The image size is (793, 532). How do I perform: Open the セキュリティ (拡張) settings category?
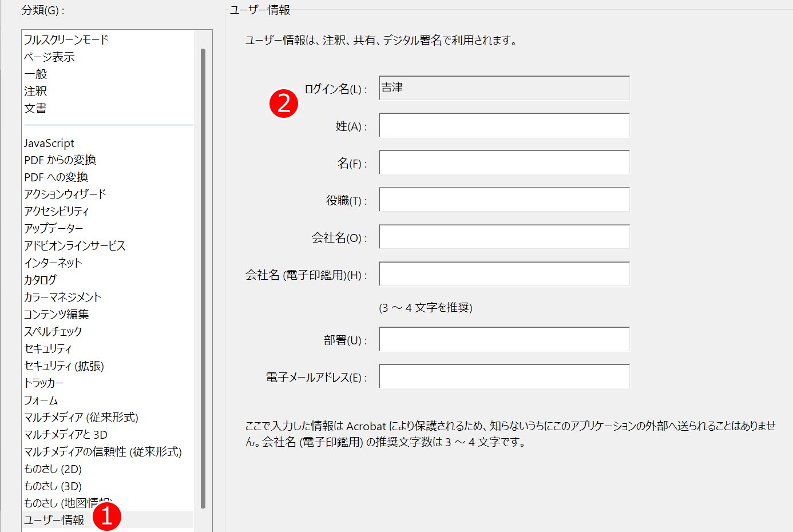click(x=64, y=366)
